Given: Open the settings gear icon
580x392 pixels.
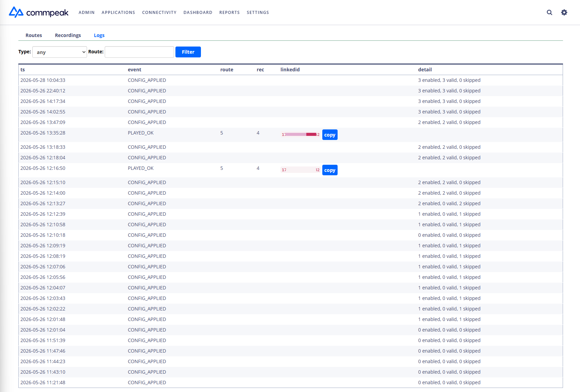Looking at the screenshot, I should point(564,13).
